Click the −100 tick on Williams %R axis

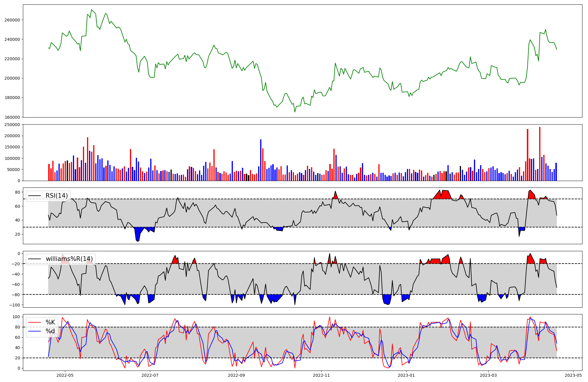(14, 305)
